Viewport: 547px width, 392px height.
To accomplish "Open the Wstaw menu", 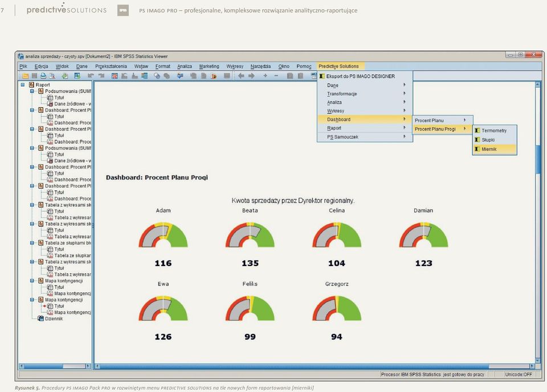I will click(x=141, y=66).
